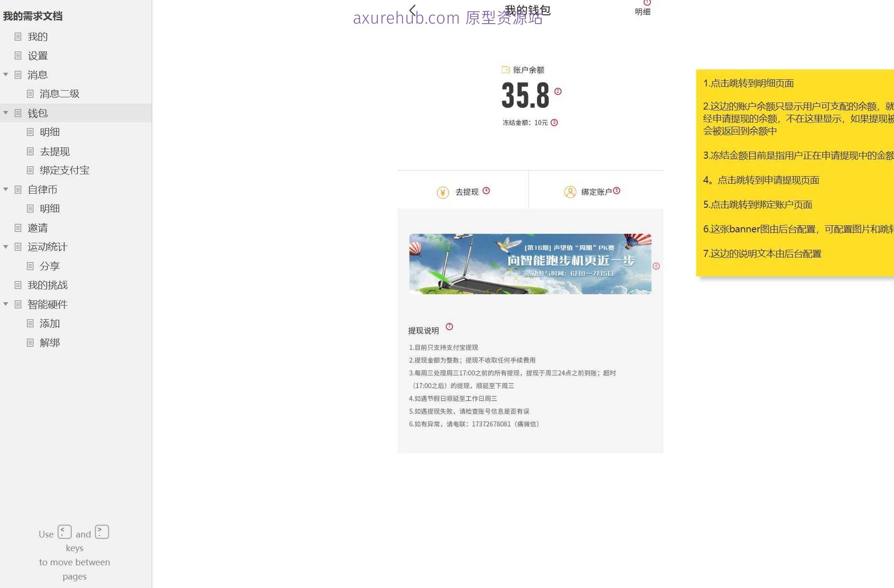Select the 消息 page in sidebar
894x588 pixels.
tap(37, 75)
